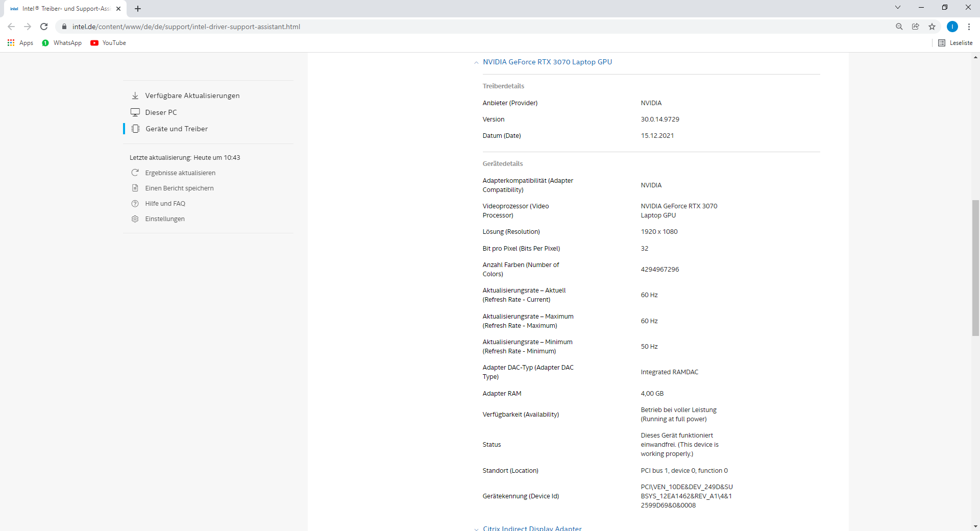The width and height of the screenshot is (980, 531).
Task: Open the Chrome profile avatar
Action: click(952, 27)
